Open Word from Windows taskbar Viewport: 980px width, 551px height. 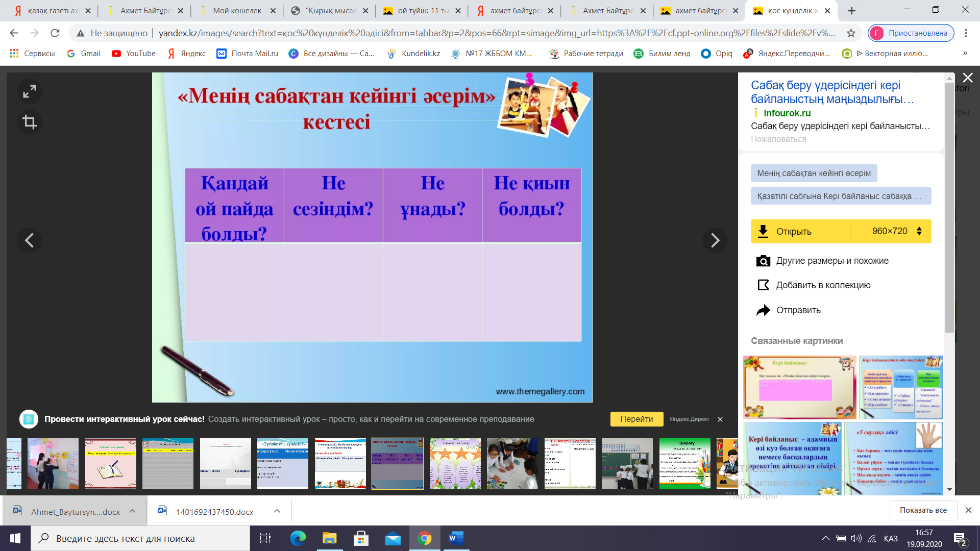[x=456, y=538]
